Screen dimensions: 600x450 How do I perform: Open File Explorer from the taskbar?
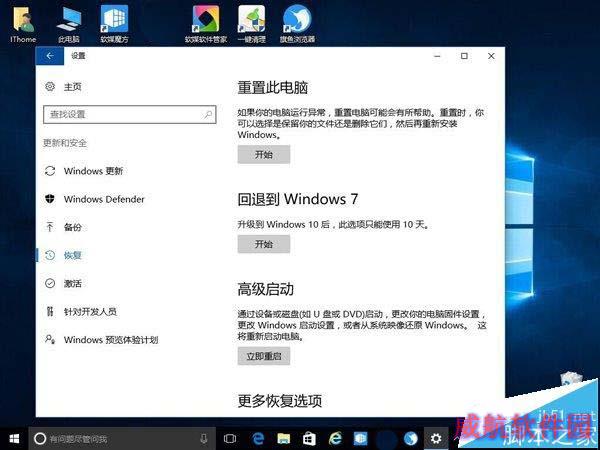tap(284, 439)
